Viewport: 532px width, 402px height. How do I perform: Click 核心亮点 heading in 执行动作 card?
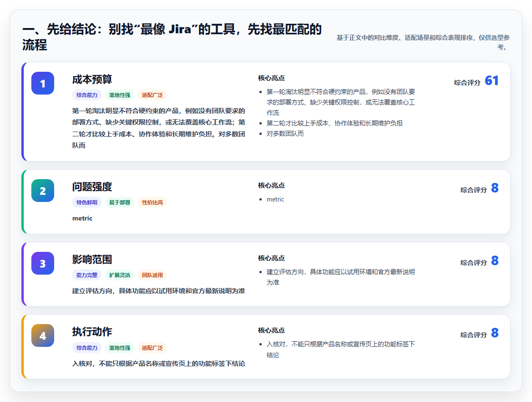271,330
